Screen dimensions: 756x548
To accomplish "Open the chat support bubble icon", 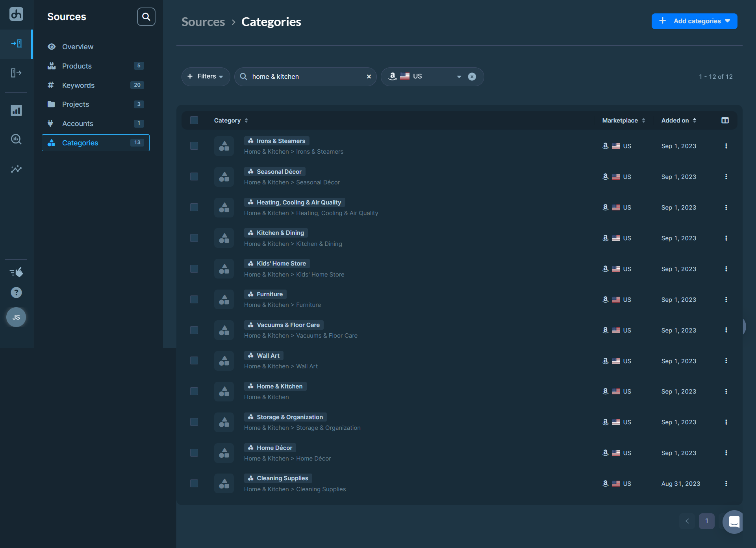I will (x=734, y=522).
